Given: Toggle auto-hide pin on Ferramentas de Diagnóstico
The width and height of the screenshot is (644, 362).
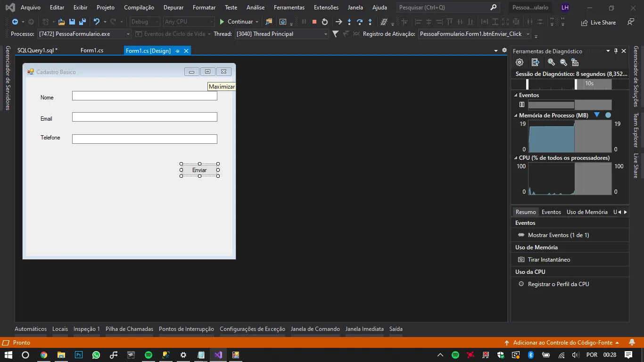Looking at the screenshot, I should [x=616, y=51].
